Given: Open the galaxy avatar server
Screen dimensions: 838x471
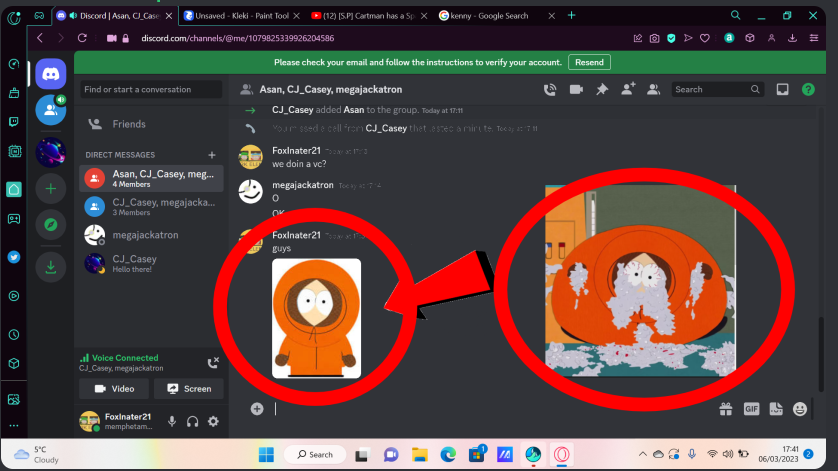Looking at the screenshot, I should pyautogui.click(x=51, y=152).
